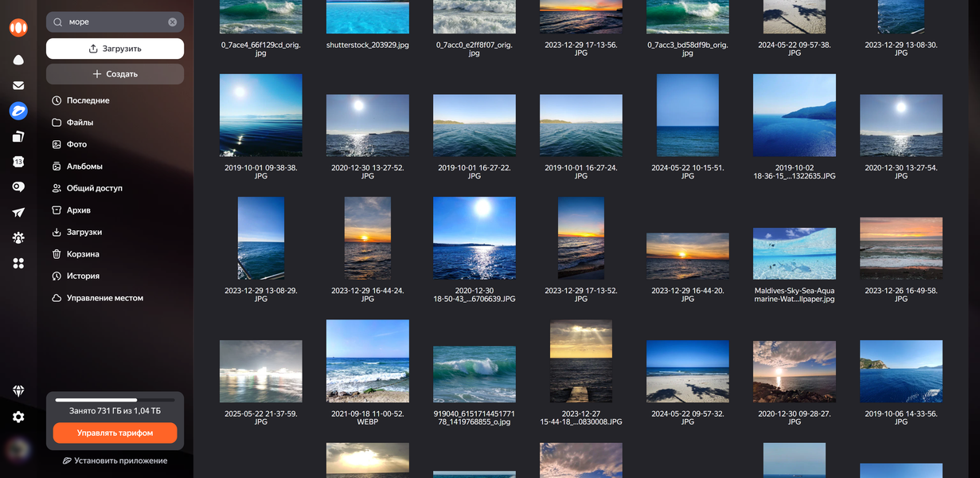Click the storage usage progress bar
This screenshot has height=478, width=980.
[x=115, y=400]
